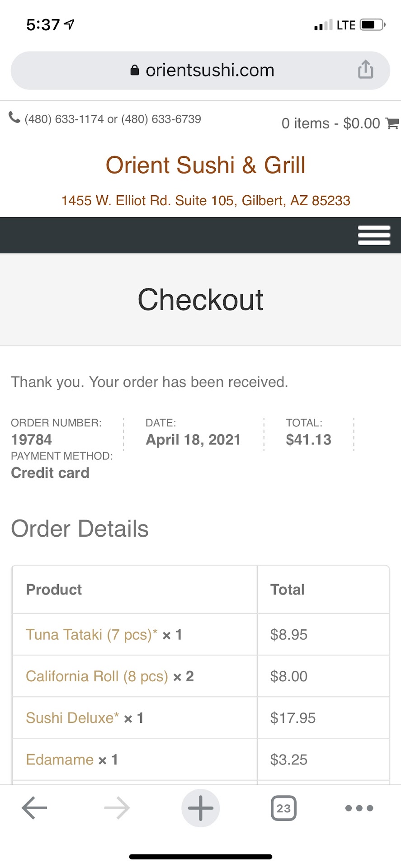Tap the iOS home indicator bar
The image size is (401, 868).
pyautogui.click(x=200, y=857)
